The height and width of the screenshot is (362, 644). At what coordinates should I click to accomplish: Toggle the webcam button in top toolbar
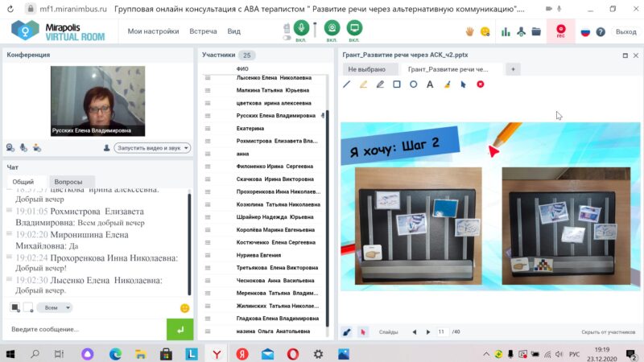coord(332,28)
